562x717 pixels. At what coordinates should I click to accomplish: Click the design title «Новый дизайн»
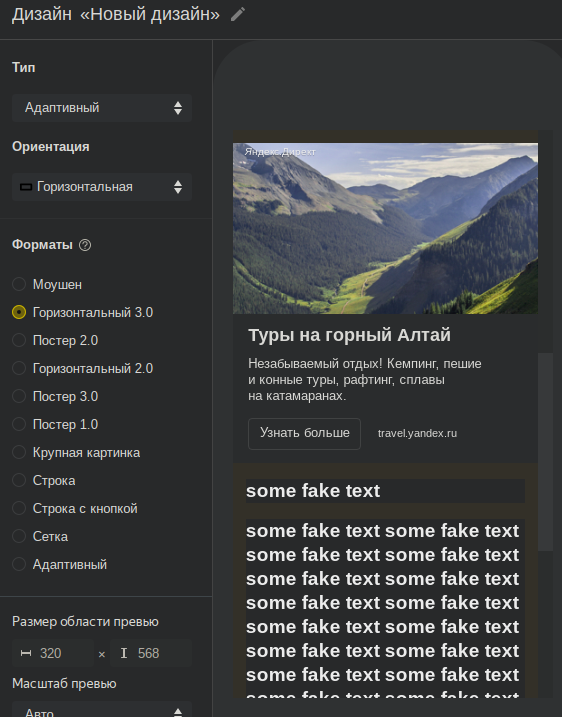pyautogui.click(x=150, y=14)
